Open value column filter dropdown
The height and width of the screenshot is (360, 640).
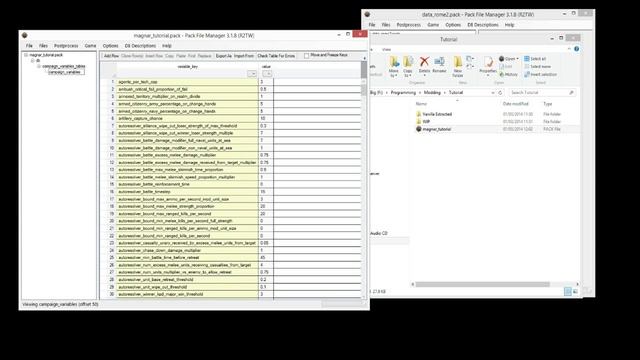click(267, 74)
